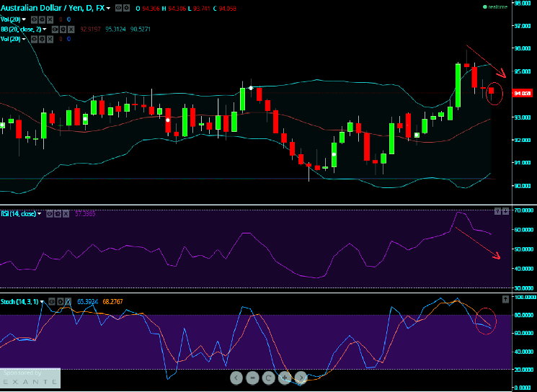
Task: Click the low price value 93.741
Action: (201, 8)
